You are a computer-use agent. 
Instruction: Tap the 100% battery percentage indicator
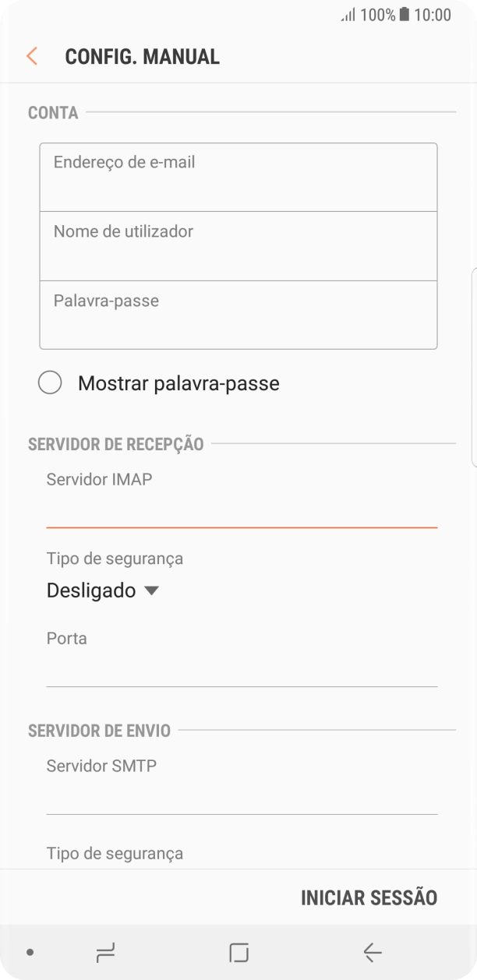381,15
